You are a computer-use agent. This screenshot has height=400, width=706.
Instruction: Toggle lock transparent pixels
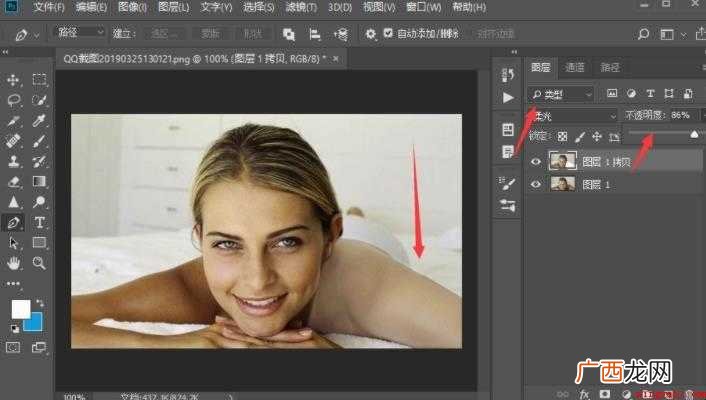[562, 136]
